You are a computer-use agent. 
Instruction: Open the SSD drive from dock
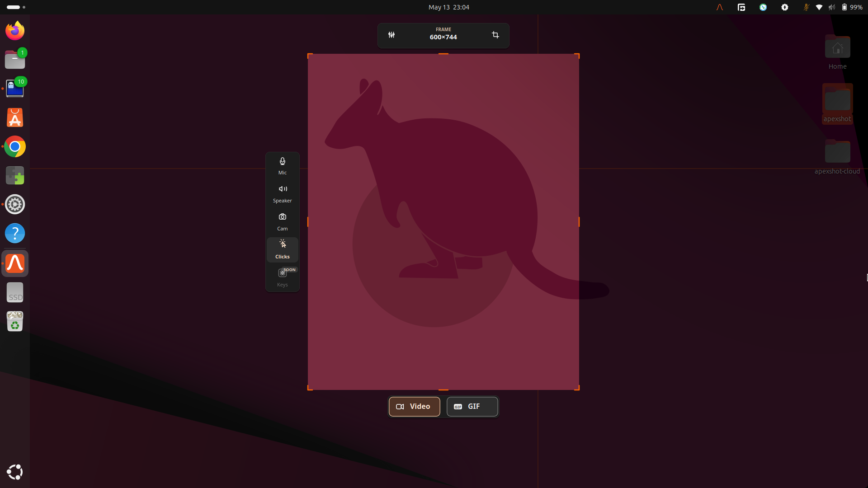click(x=15, y=292)
